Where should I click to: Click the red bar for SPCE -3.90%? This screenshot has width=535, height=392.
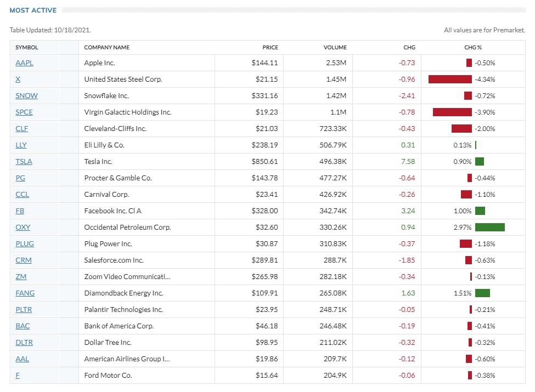tap(453, 112)
